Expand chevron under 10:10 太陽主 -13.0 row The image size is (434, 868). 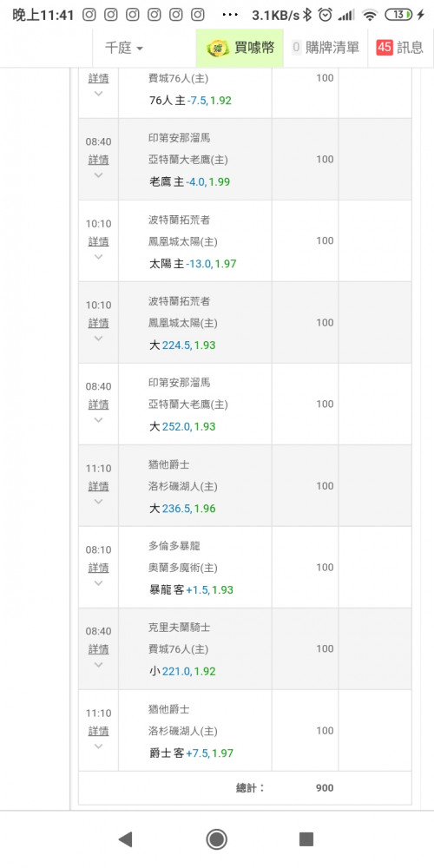click(98, 257)
